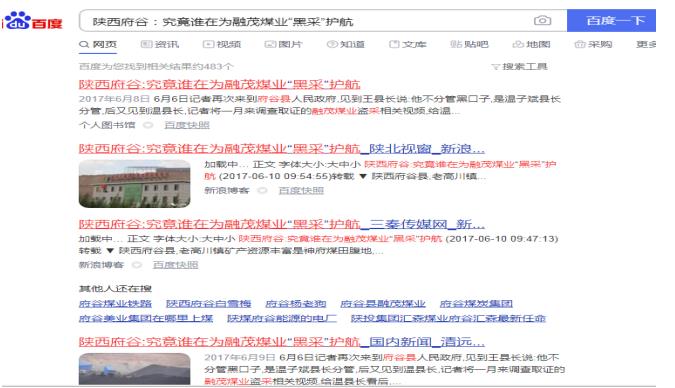675x388 pixels.
Task: Click the 采购 shopping tab icon
Action: coord(580,44)
